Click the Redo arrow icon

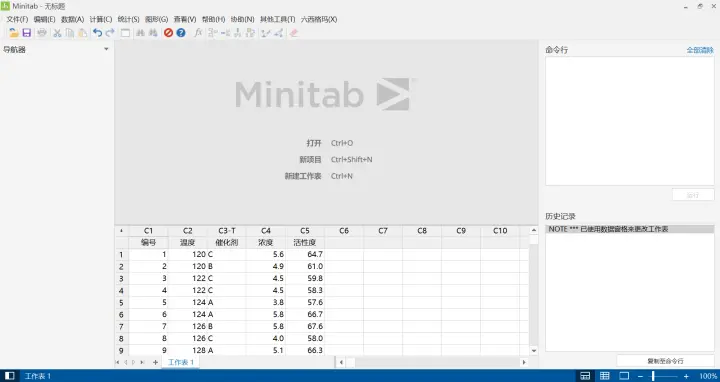point(110,33)
